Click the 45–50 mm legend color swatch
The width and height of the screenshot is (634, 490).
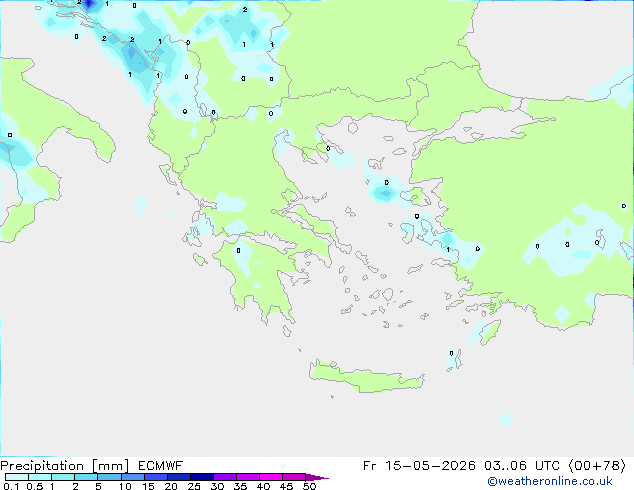pos(294,477)
